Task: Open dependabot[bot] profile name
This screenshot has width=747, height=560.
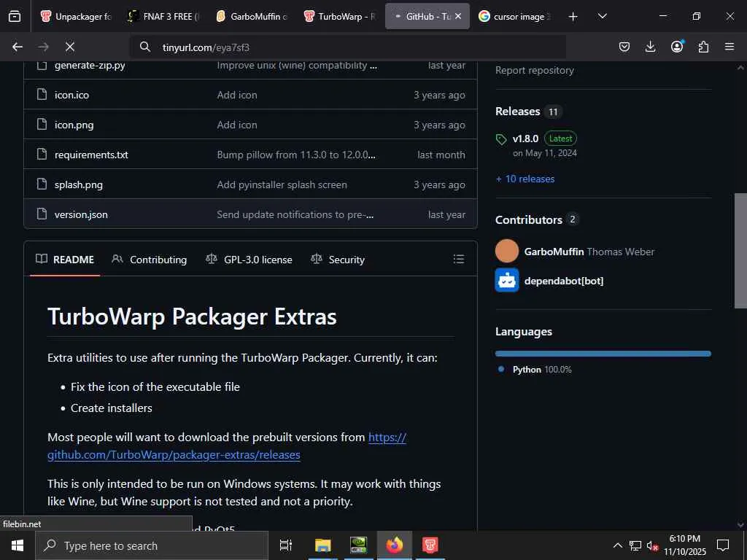Action: (x=564, y=281)
